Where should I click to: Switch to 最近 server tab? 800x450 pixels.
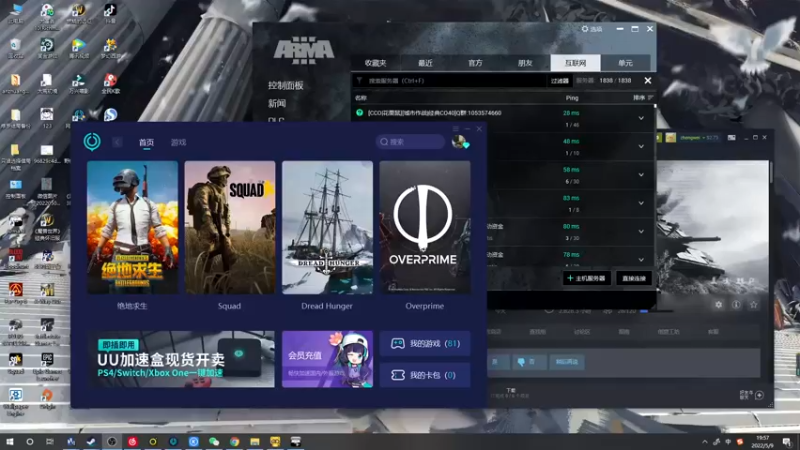point(425,63)
